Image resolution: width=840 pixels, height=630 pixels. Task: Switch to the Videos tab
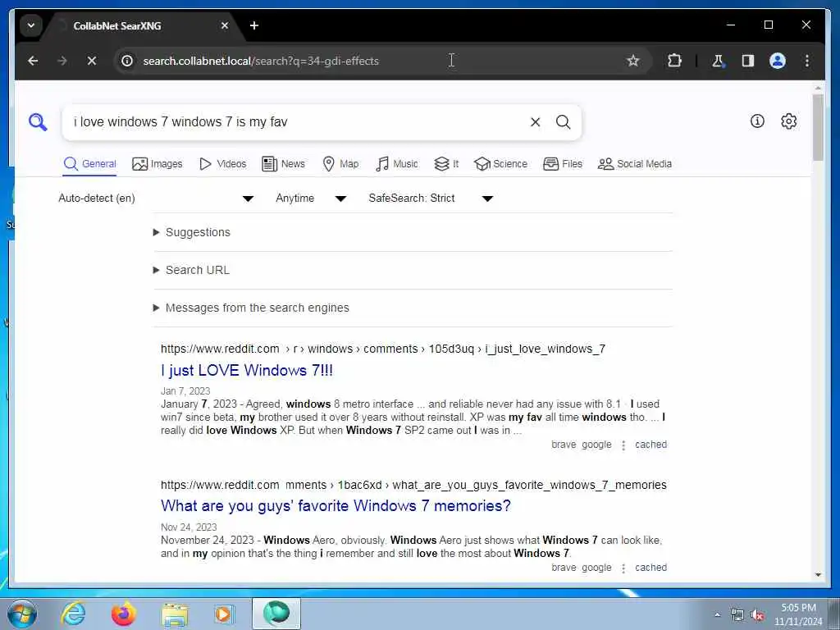click(222, 164)
